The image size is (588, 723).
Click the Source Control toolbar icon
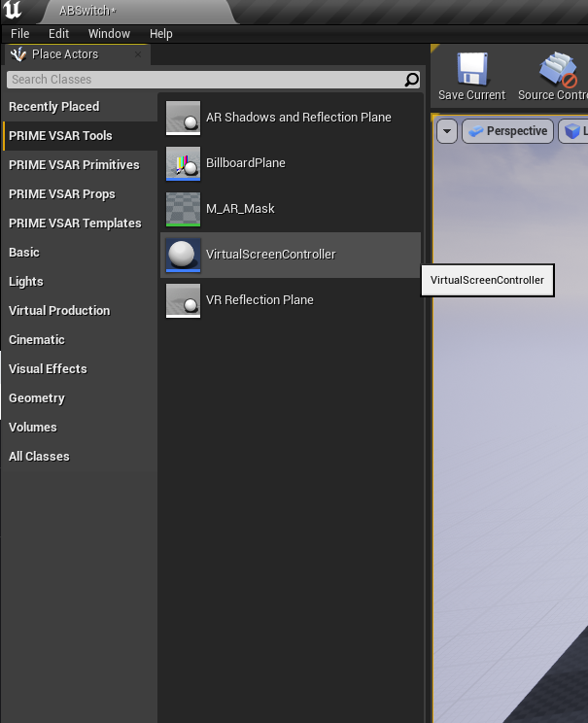pyautogui.click(x=558, y=69)
